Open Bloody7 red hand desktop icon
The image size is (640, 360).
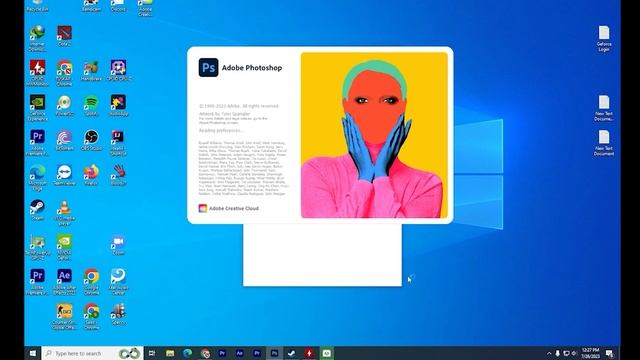tap(118, 175)
